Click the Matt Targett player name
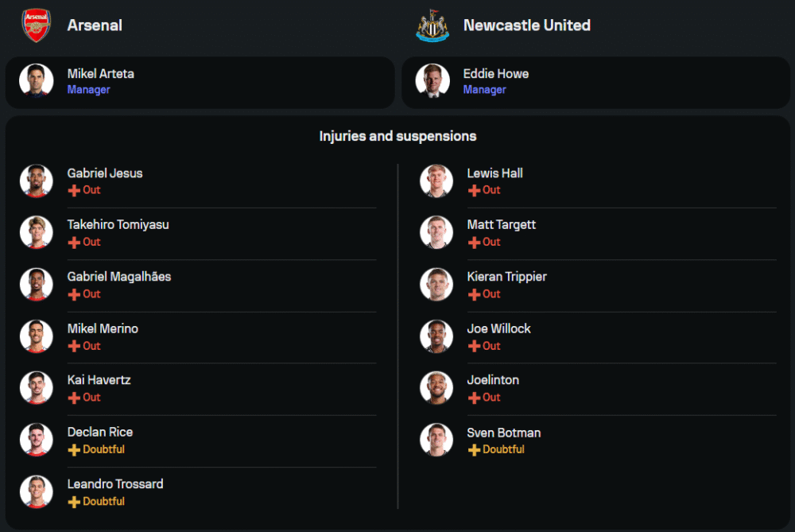The image size is (795, 532). pyautogui.click(x=501, y=224)
